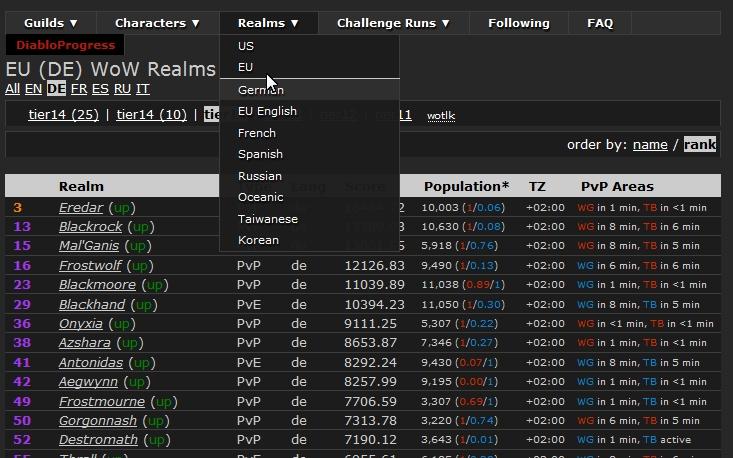Viewport: 733px width, 458px height.
Task: Open the Antonidas realm page
Action: click(x=91, y=363)
